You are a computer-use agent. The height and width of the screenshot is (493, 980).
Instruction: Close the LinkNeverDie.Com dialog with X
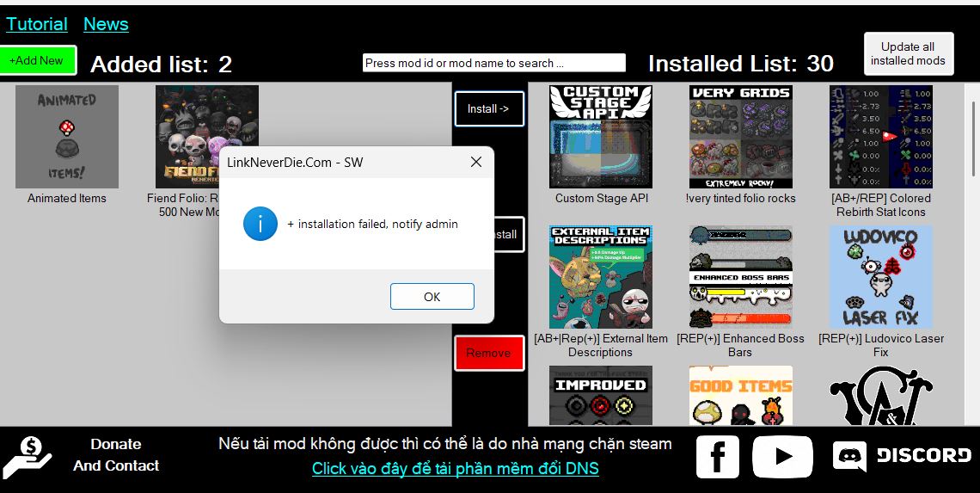[x=475, y=162]
